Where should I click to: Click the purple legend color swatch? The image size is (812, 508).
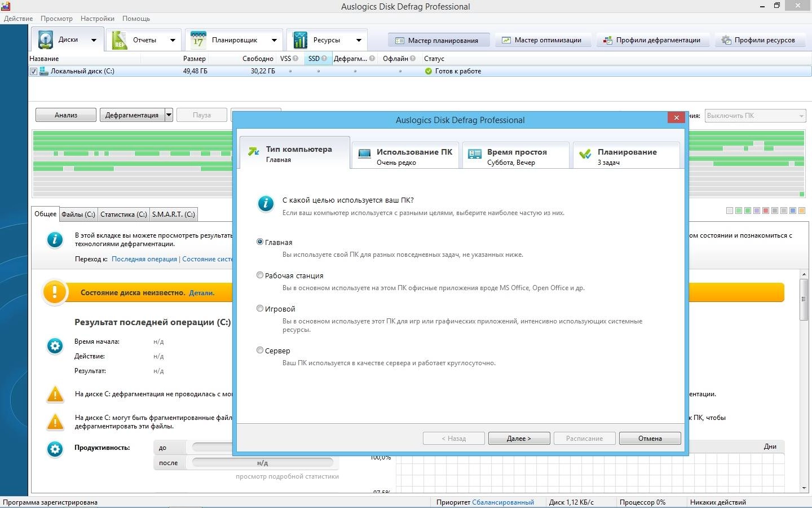tap(757, 211)
